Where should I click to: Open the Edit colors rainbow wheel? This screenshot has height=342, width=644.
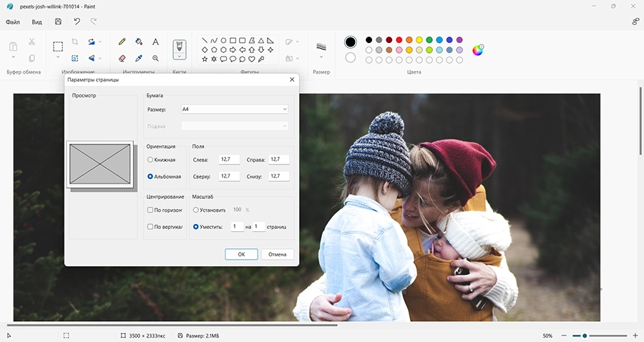tap(478, 50)
